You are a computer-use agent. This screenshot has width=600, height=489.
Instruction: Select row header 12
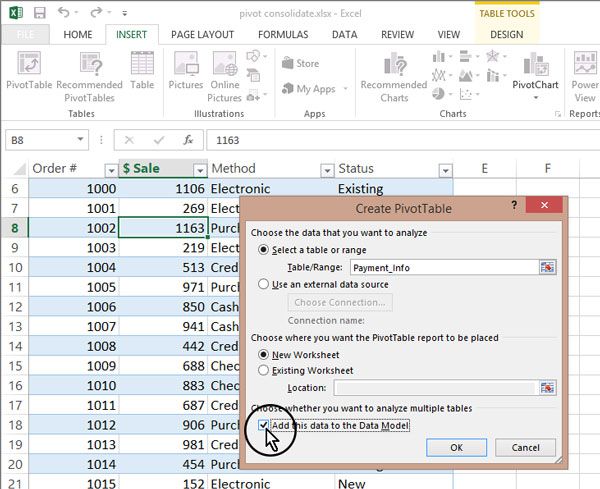[x=15, y=307]
